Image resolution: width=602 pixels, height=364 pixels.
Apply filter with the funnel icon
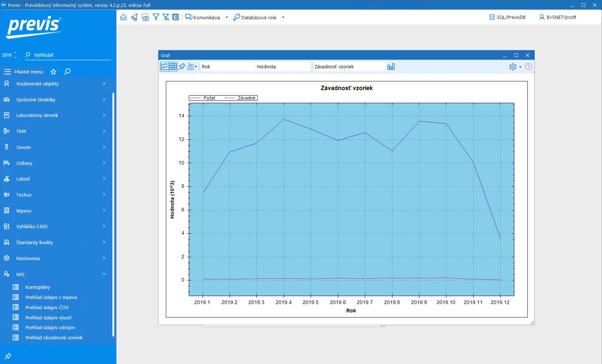tap(156, 17)
